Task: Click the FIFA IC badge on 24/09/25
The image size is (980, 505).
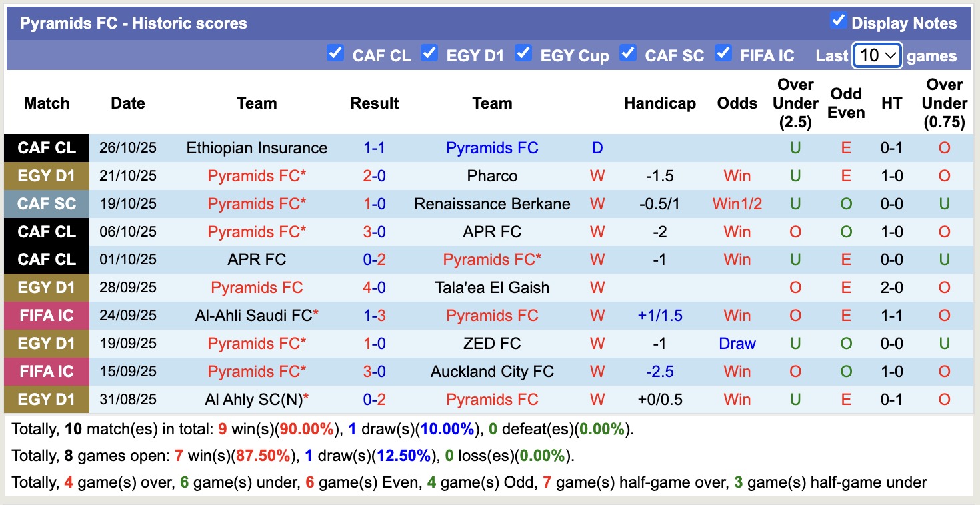Action: pos(47,316)
